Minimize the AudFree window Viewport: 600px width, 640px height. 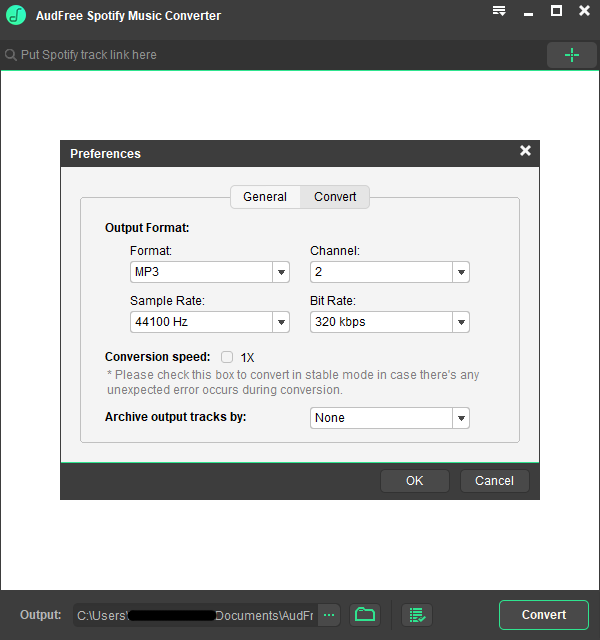(529, 14)
